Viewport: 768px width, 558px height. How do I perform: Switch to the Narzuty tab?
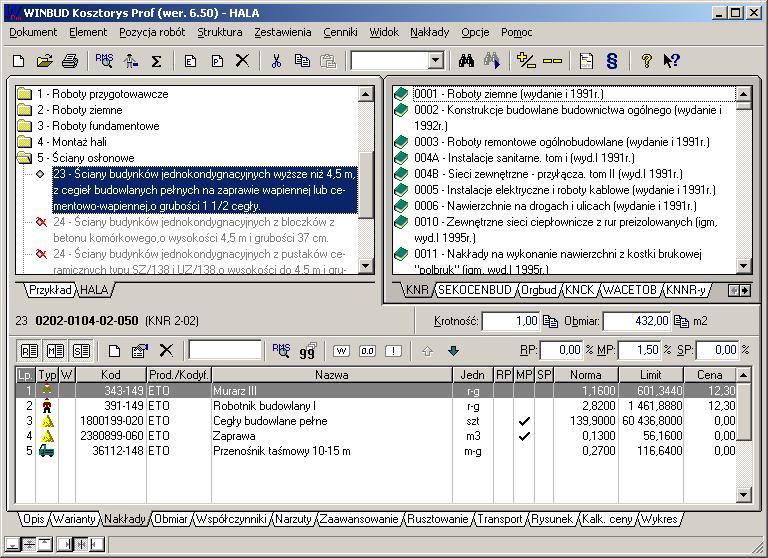[293, 519]
